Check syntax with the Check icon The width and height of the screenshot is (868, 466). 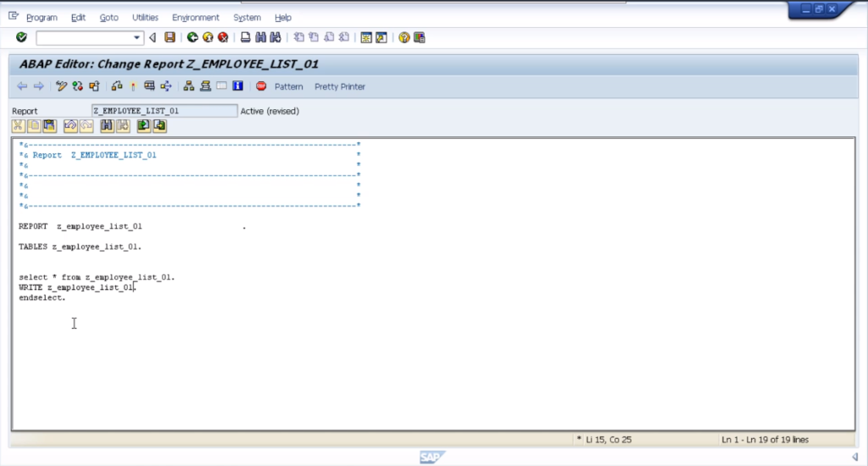click(x=117, y=86)
